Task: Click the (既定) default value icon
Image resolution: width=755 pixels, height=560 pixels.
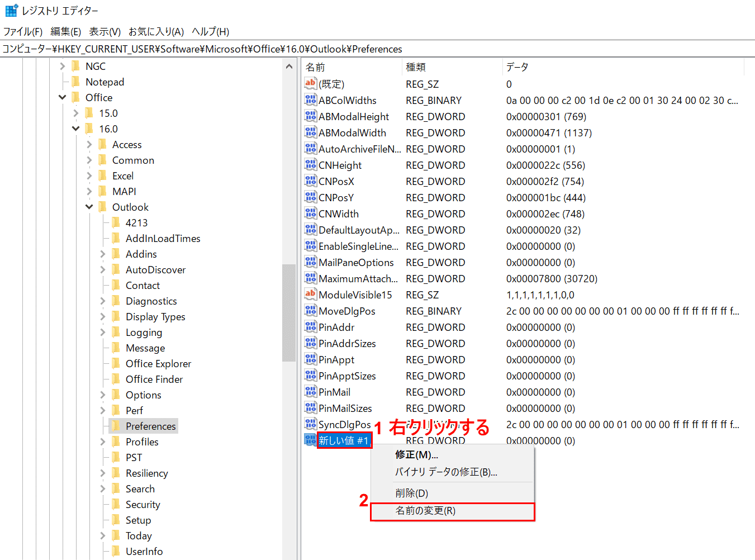Action: [311, 84]
